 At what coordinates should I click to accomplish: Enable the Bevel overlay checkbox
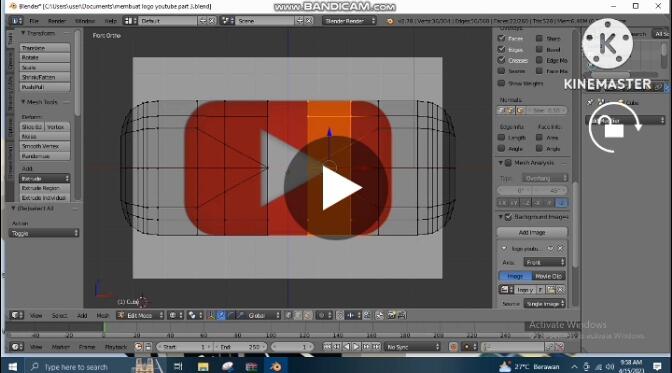(x=540, y=49)
